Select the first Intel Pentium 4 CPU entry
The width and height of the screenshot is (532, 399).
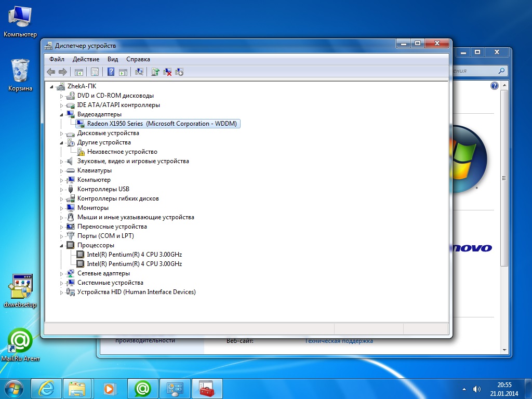pos(134,255)
